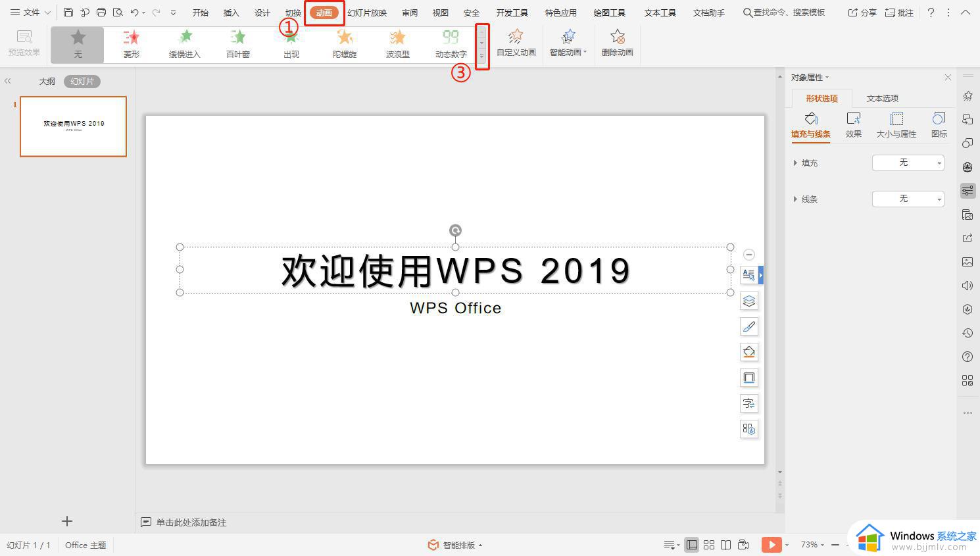Click 删除动画 to delete animation

click(x=617, y=43)
